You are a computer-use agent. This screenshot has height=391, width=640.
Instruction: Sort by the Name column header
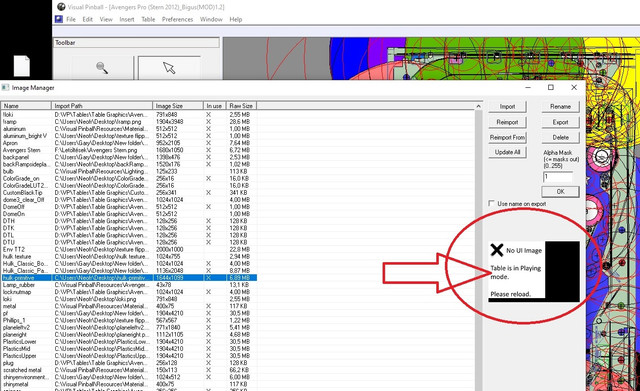(26, 106)
